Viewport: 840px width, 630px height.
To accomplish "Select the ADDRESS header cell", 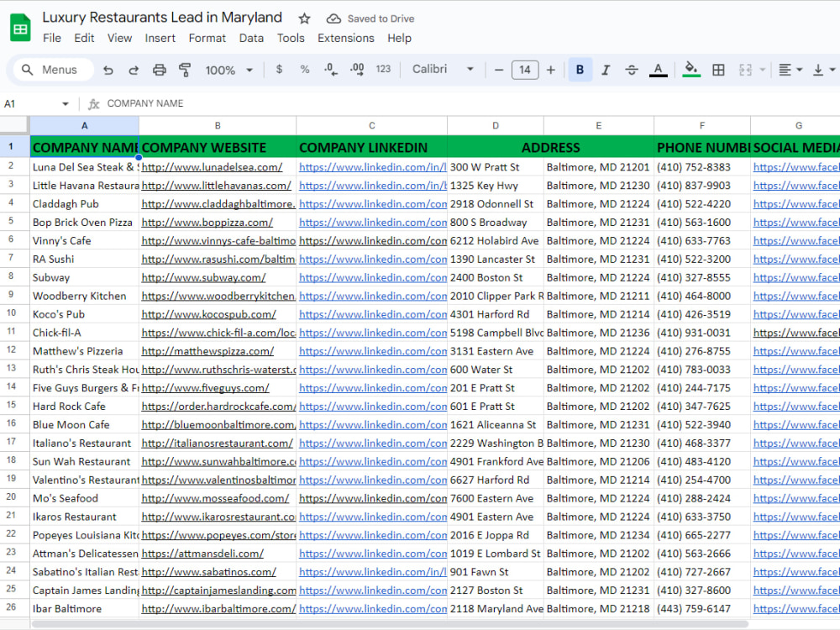I will (x=551, y=147).
